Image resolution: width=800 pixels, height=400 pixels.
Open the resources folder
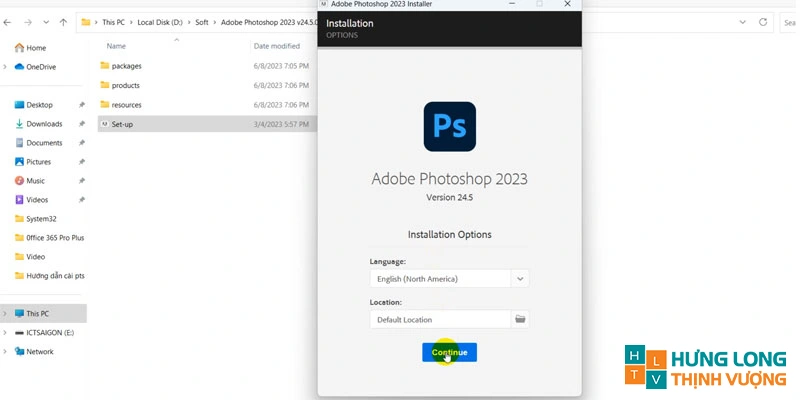pos(126,105)
